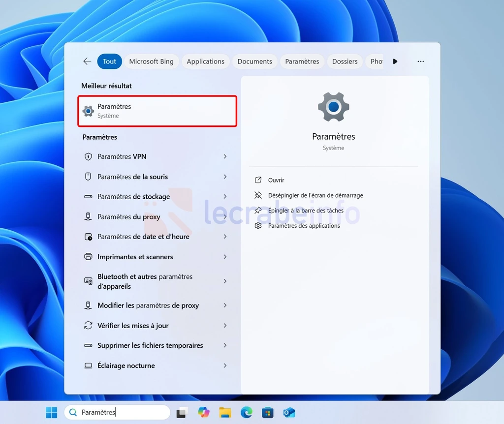This screenshot has height=424, width=504.
Task: Open the Paramètres Système best result
Action: (x=157, y=111)
